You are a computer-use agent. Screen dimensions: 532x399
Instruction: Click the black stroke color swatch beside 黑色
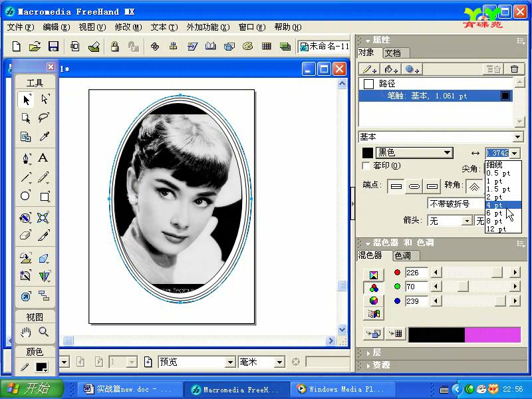(368, 153)
